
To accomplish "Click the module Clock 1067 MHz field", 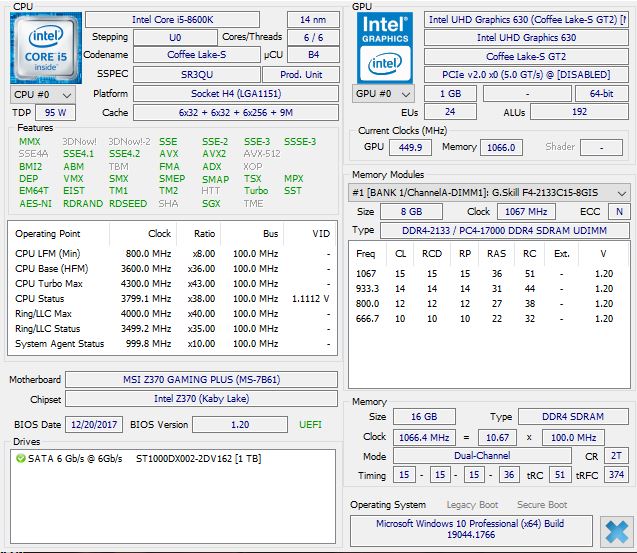I will click(526, 212).
